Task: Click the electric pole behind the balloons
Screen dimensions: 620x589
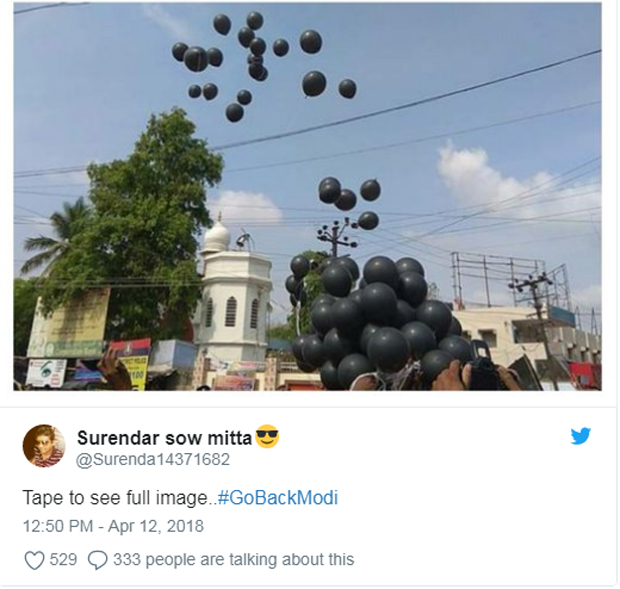Action: coord(336,237)
